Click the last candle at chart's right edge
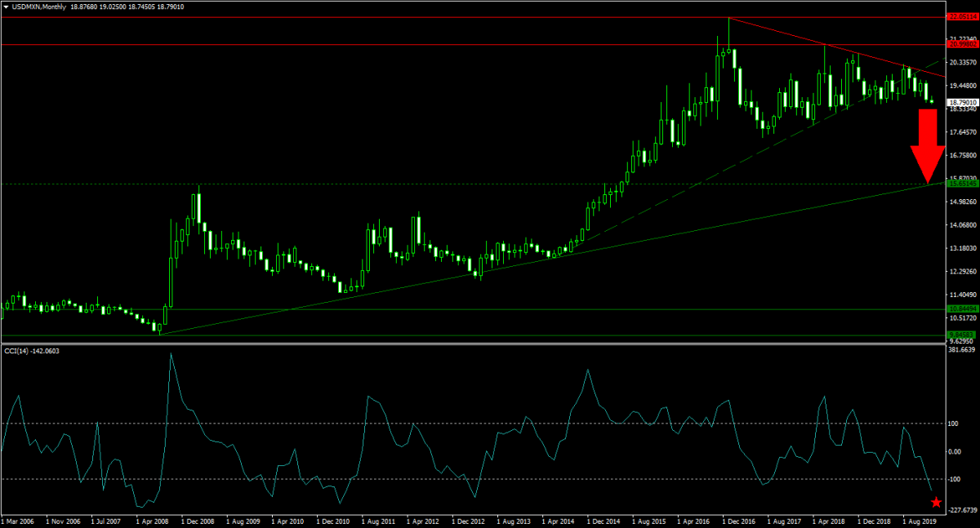 [x=933, y=100]
